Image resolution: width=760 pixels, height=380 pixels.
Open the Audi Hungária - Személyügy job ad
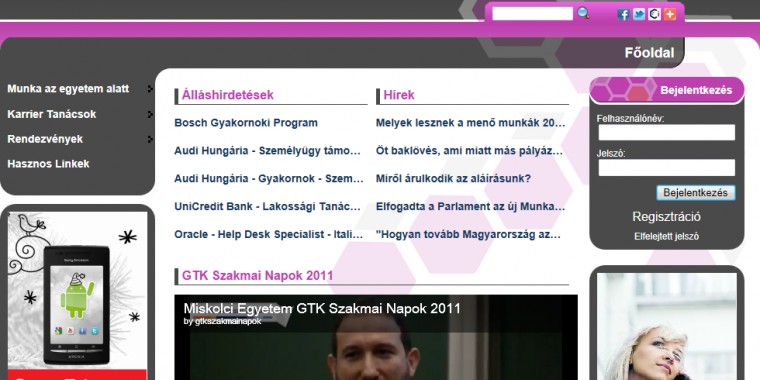point(268,151)
